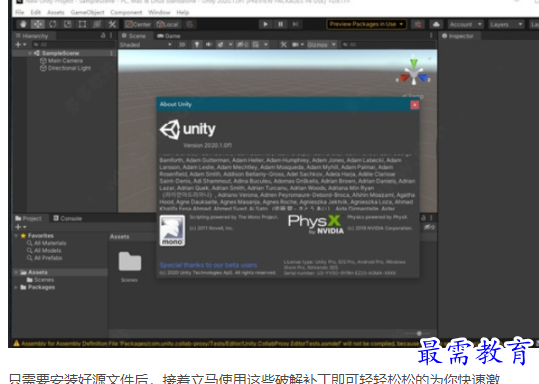Toggle pivot mode Center button
Screen dimensions: 539x384
click(x=138, y=24)
